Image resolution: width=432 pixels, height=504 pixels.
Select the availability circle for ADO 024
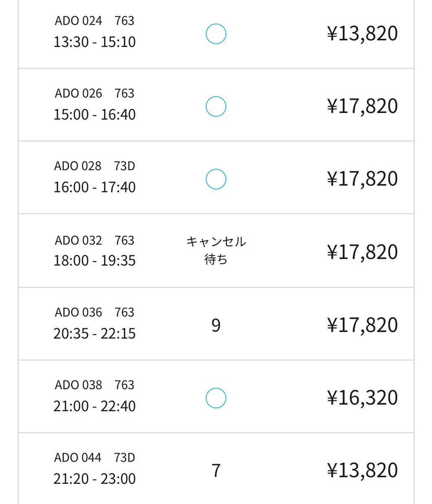[x=216, y=34]
